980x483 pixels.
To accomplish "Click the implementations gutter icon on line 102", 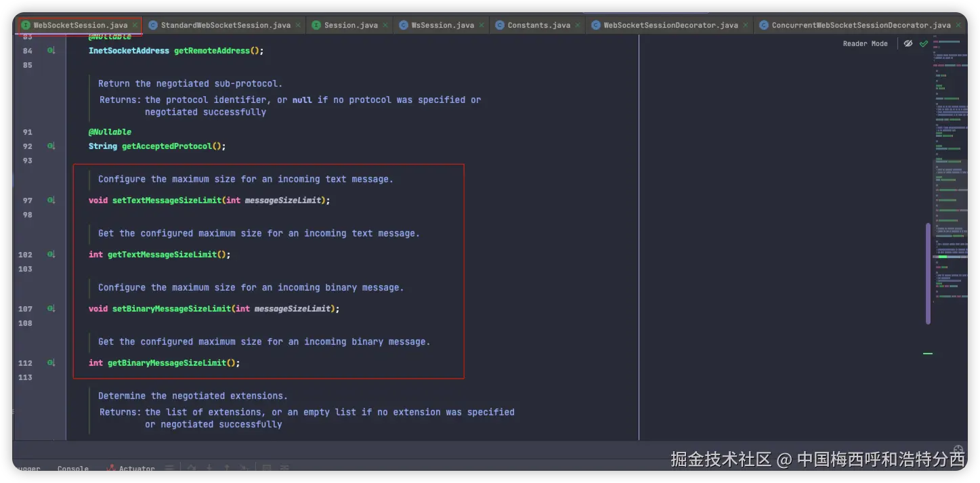I will (51, 255).
